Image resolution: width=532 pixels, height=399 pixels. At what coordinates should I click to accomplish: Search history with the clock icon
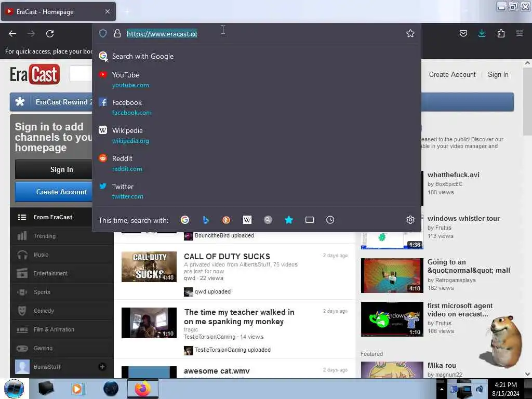coord(330,220)
